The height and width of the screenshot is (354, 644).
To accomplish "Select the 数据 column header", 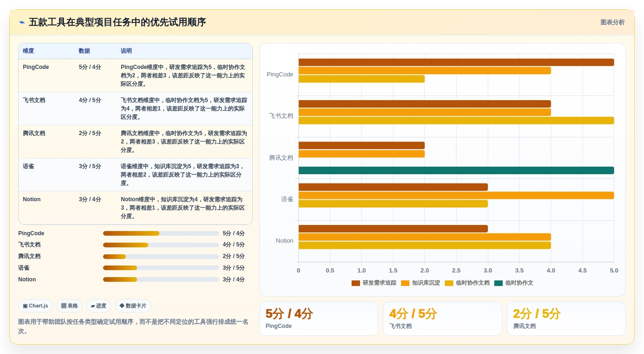I will tap(84, 51).
